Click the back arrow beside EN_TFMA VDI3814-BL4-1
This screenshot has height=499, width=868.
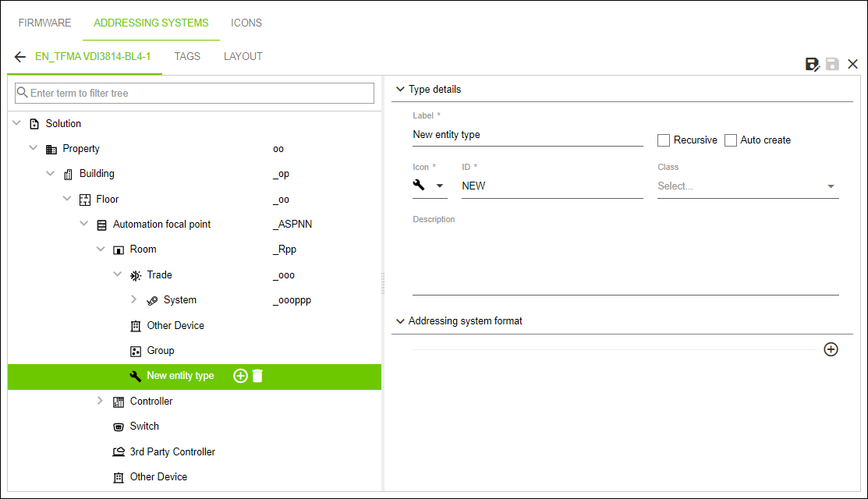click(20, 57)
